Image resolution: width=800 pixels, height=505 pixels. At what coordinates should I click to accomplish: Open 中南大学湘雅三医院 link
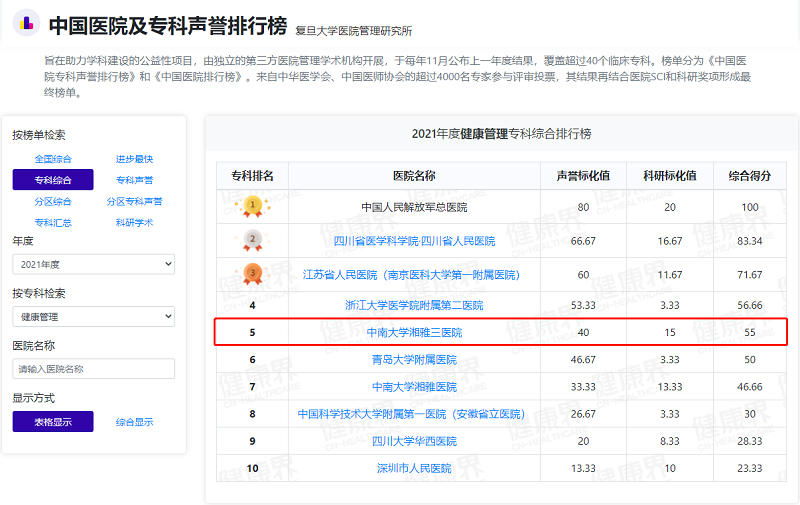(x=414, y=333)
